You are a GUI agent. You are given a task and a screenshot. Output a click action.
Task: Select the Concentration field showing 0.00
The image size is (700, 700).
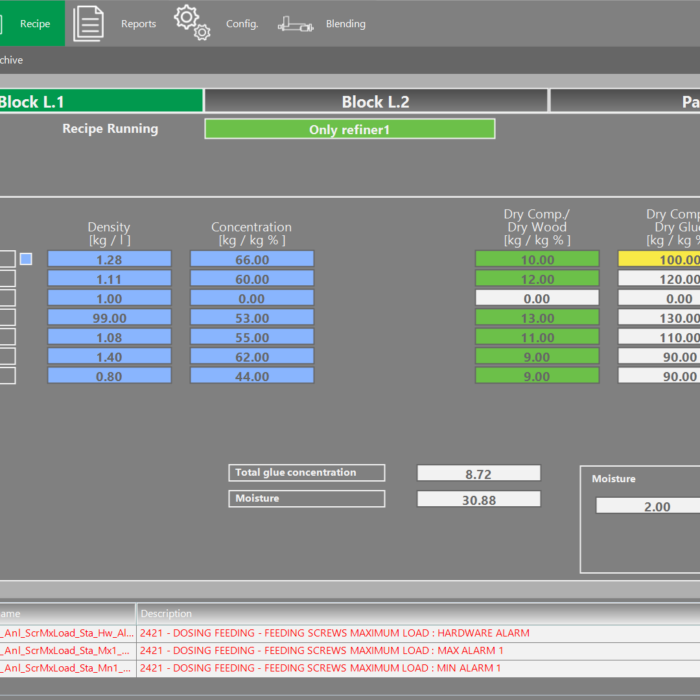tap(252, 298)
